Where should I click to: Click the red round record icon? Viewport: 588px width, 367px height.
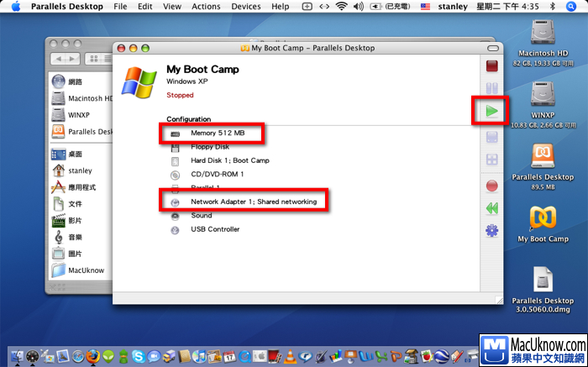491,186
